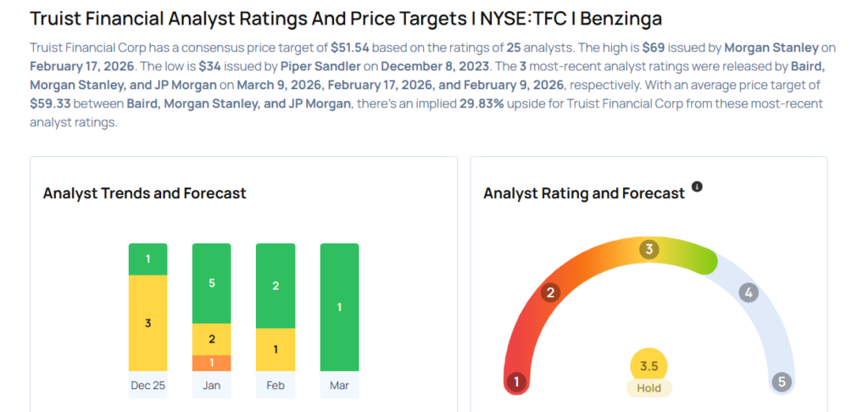Click the Analyst Trends and Forecast heading
The height and width of the screenshot is (412, 868).
[x=145, y=193]
